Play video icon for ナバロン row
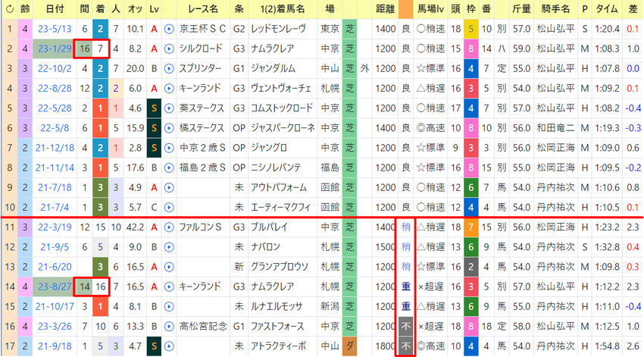Screen dimensions: 644x357 pos(169,247)
